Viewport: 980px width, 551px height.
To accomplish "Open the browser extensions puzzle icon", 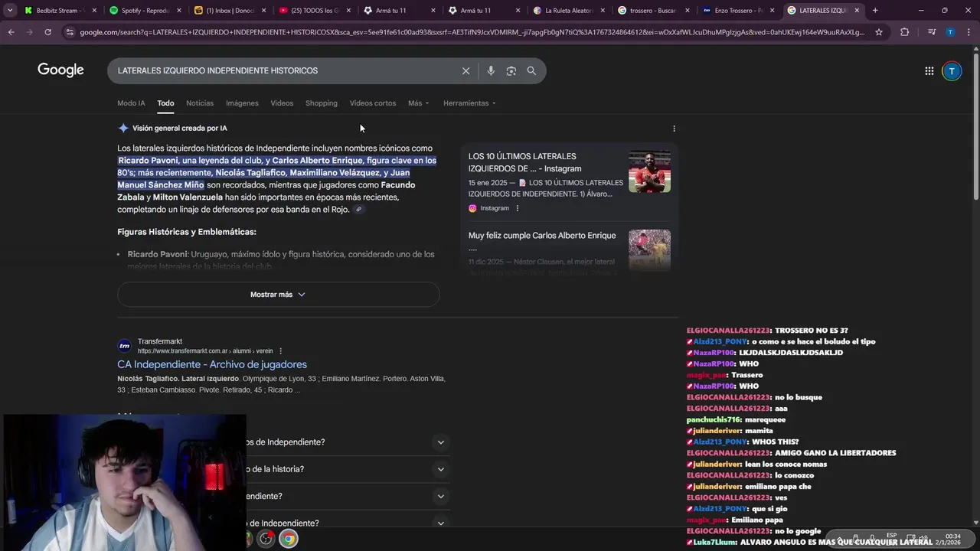I will [x=905, y=32].
